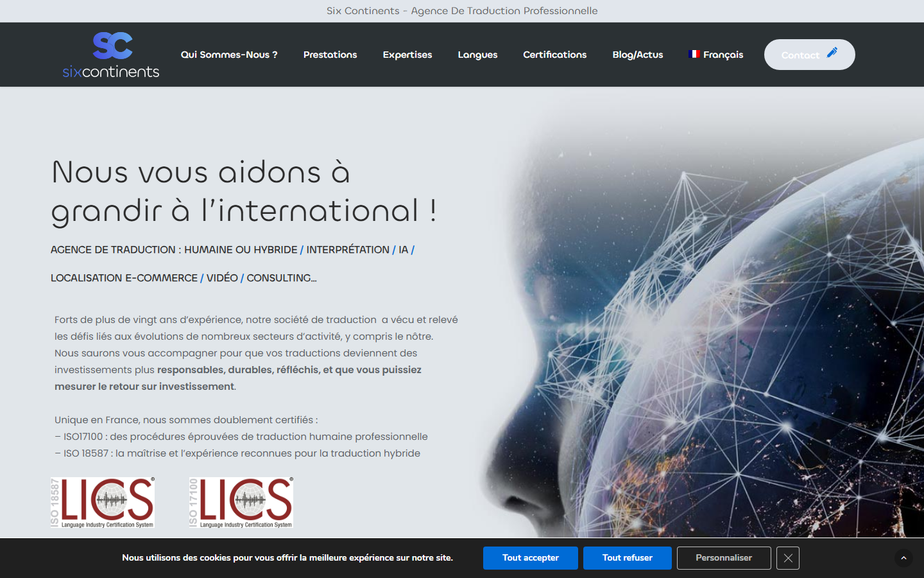The width and height of the screenshot is (924, 578).
Task: Click the bold text "mesurer le retour sur investissement"
Action: tap(144, 387)
